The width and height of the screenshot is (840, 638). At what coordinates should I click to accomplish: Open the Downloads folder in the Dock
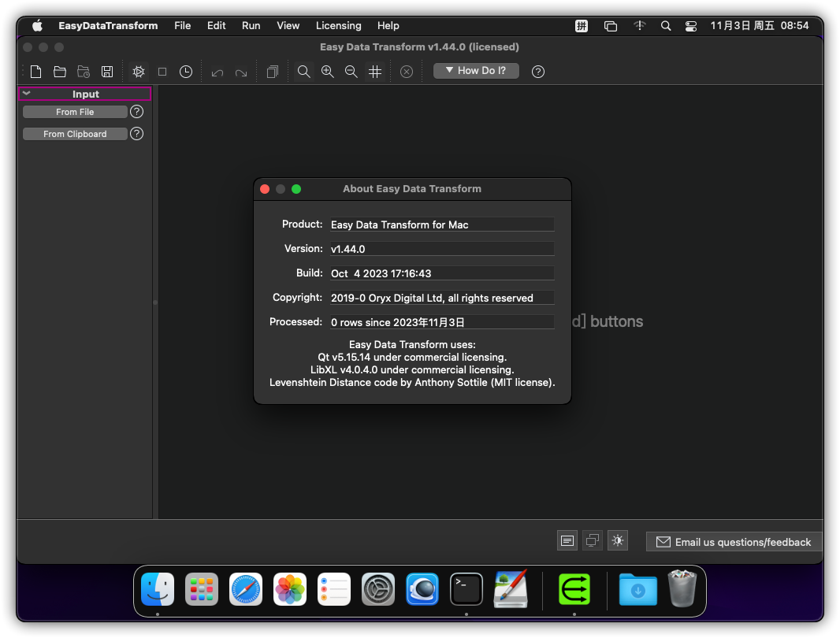pyautogui.click(x=638, y=589)
